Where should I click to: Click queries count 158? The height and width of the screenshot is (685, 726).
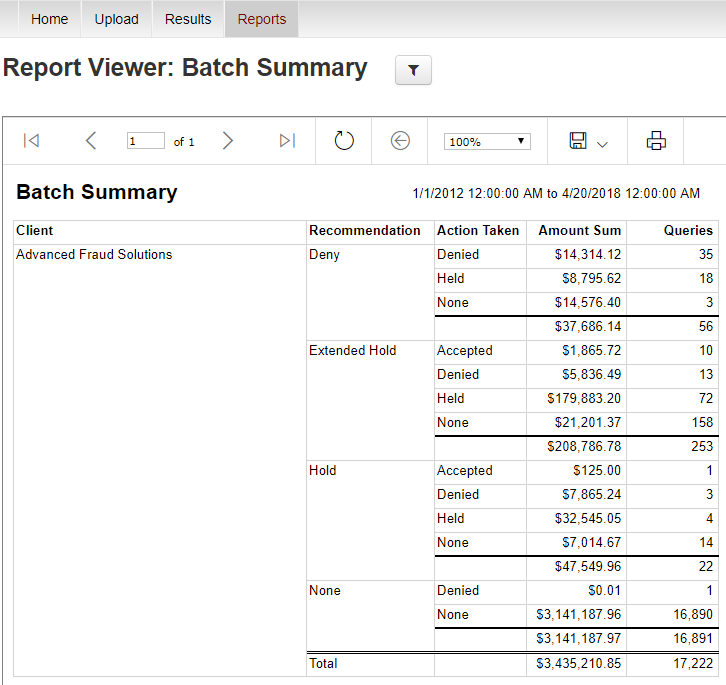click(x=702, y=422)
